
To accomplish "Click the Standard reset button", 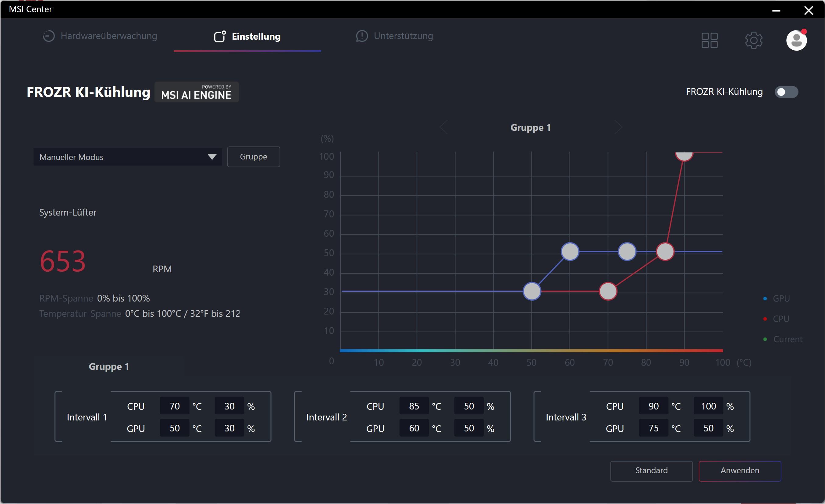I will [x=651, y=470].
